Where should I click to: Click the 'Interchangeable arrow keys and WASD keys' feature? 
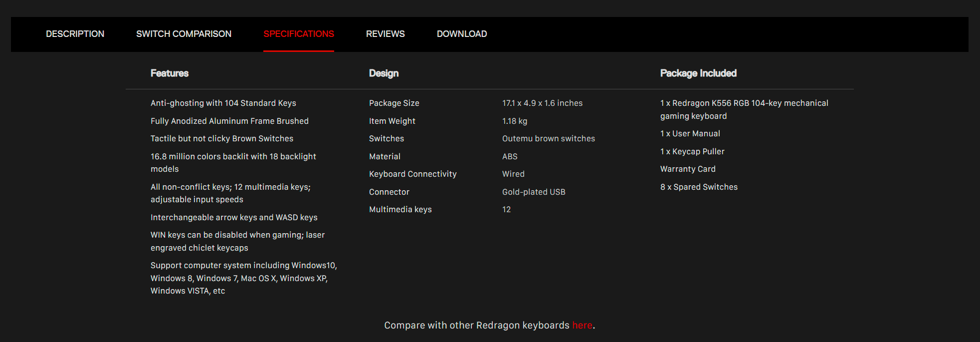click(234, 218)
